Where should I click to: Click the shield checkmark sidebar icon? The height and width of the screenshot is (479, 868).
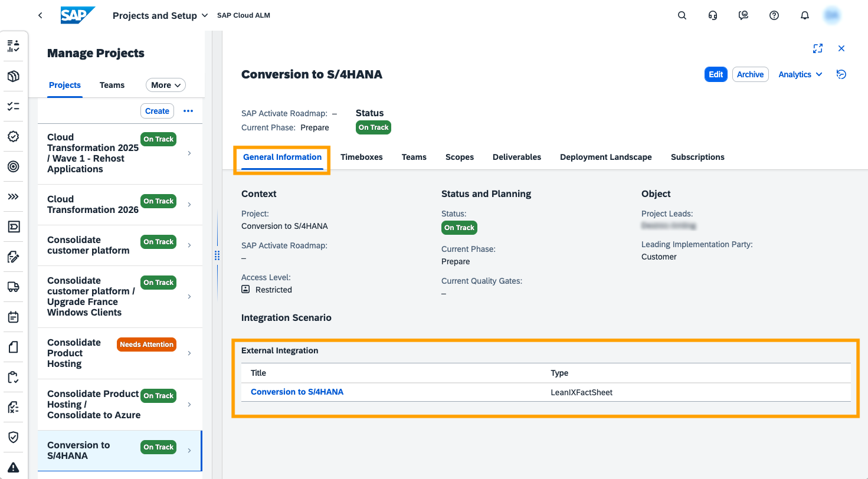pyautogui.click(x=14, y=437)
